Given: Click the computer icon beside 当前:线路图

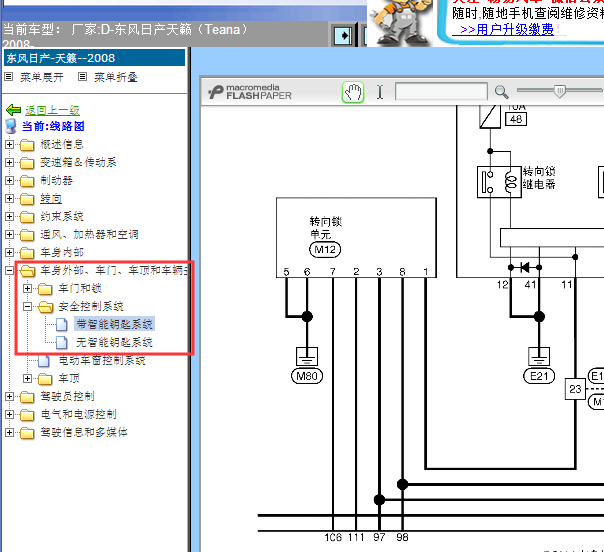Looking at the screenshot, I should pos(11,126).
